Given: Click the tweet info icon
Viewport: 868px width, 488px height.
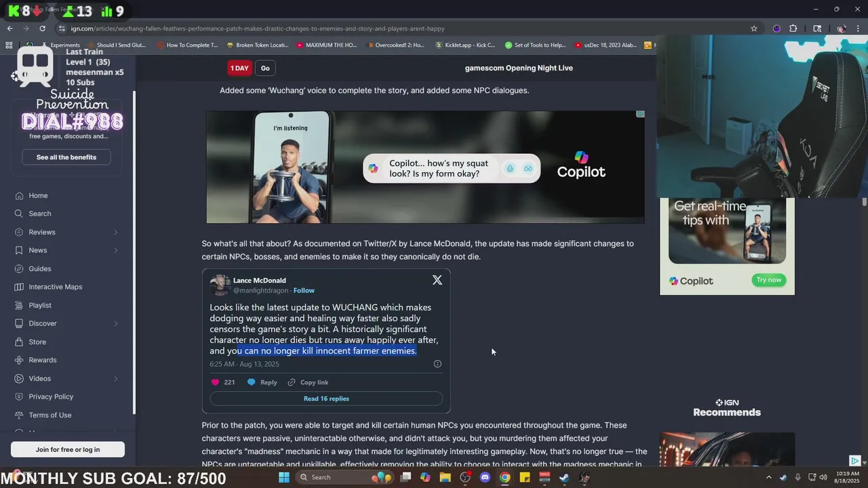Looking at the screenshot, I should click(437, 364).
